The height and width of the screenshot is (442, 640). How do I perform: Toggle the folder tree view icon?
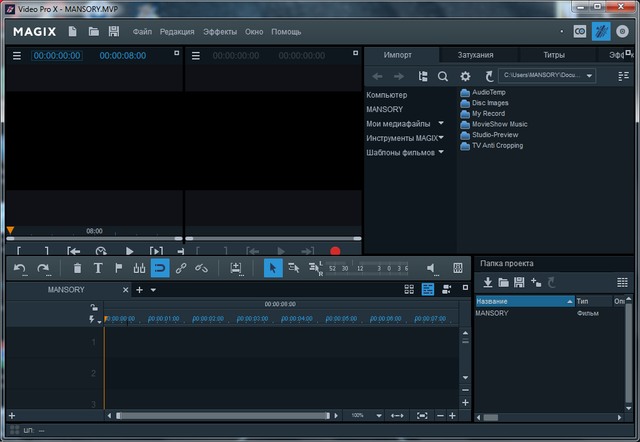click(x=423, y=76)
